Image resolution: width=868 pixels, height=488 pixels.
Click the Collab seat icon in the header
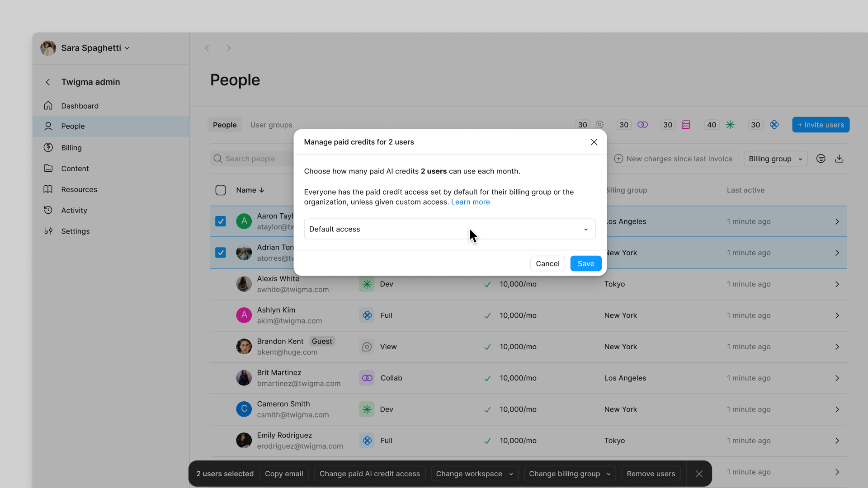click(642, 125)
